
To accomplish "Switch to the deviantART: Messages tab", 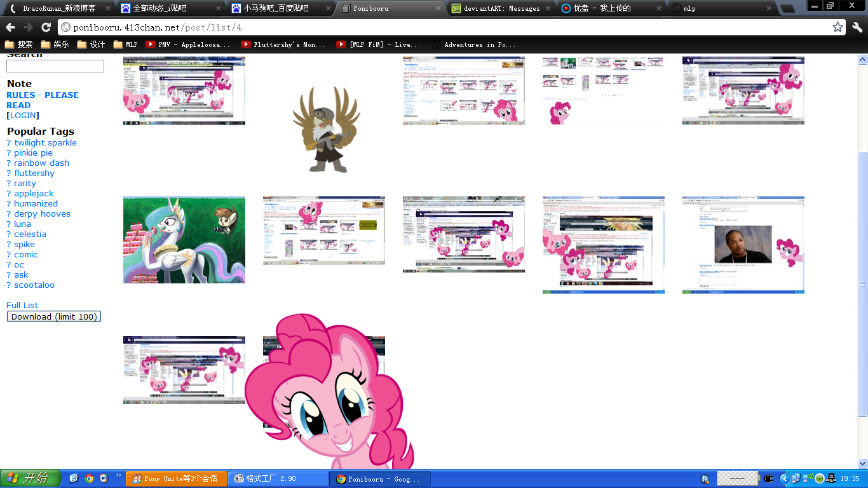I will tap(501, 8).
